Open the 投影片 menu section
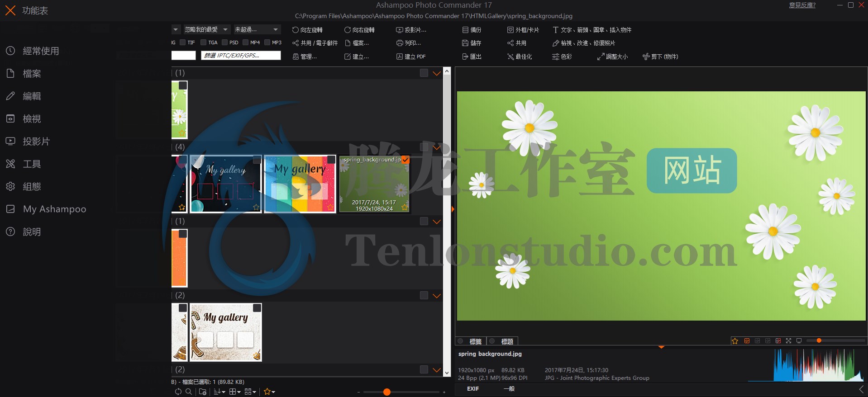The image size is (868, 397). click(x=28, y=141)
